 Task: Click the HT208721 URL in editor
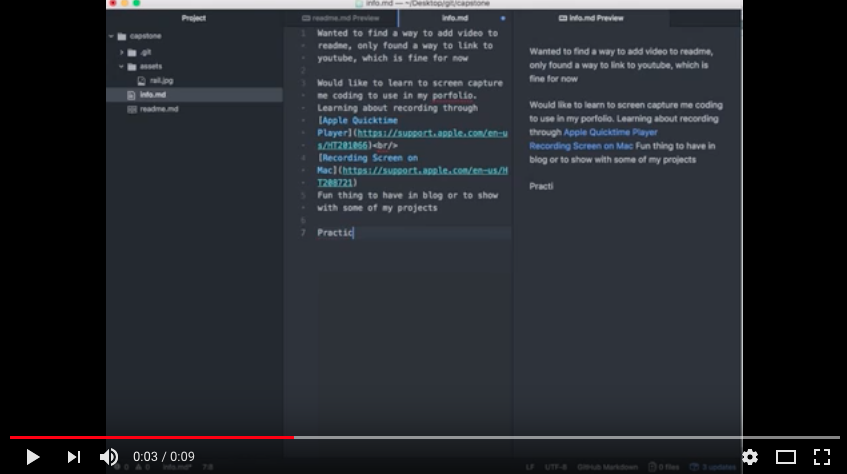tap(412, 177)
